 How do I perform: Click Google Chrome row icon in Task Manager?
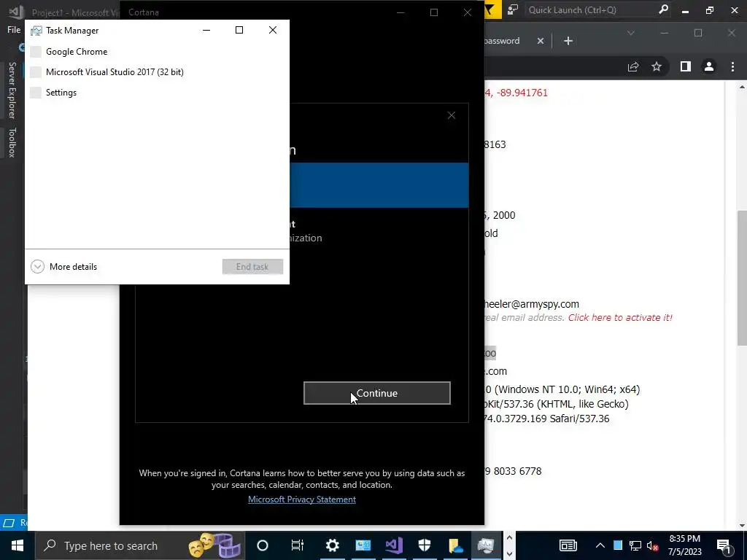[36, 52]
